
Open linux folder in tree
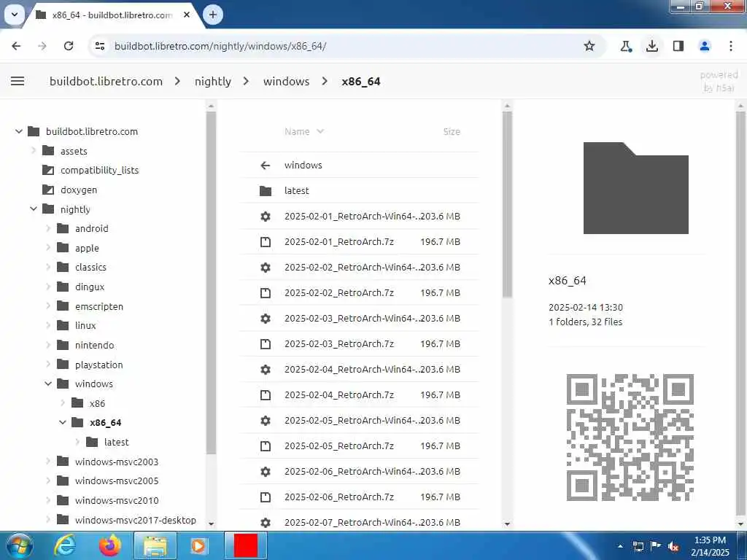pyautogui.click(x=85, y=326)
